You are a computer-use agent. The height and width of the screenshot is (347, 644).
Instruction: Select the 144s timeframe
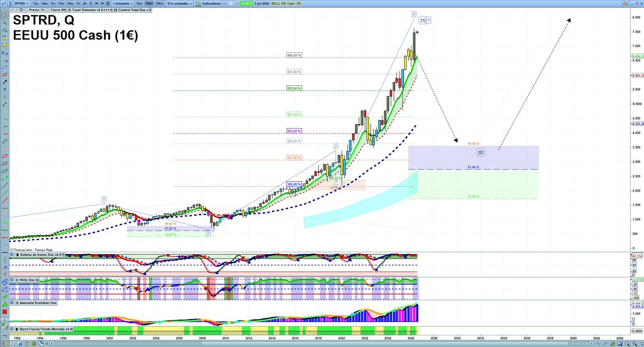pos(44,4)
